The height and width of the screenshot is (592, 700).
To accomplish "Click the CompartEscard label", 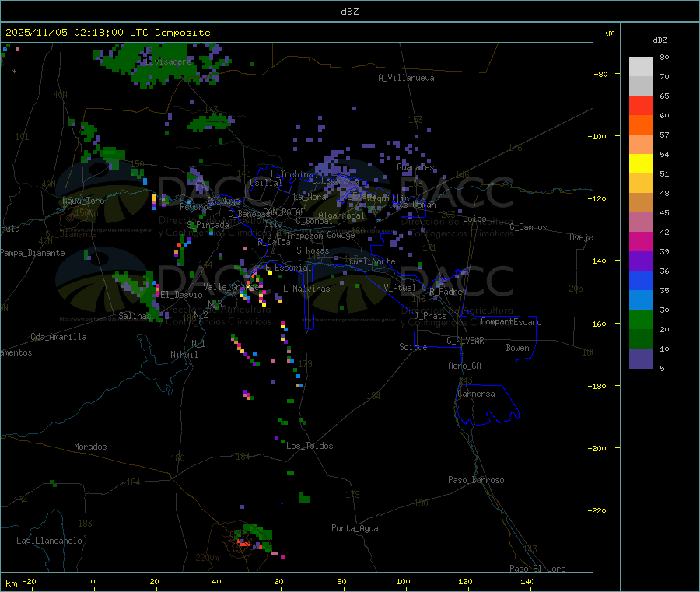I will [x=511, y=321].
